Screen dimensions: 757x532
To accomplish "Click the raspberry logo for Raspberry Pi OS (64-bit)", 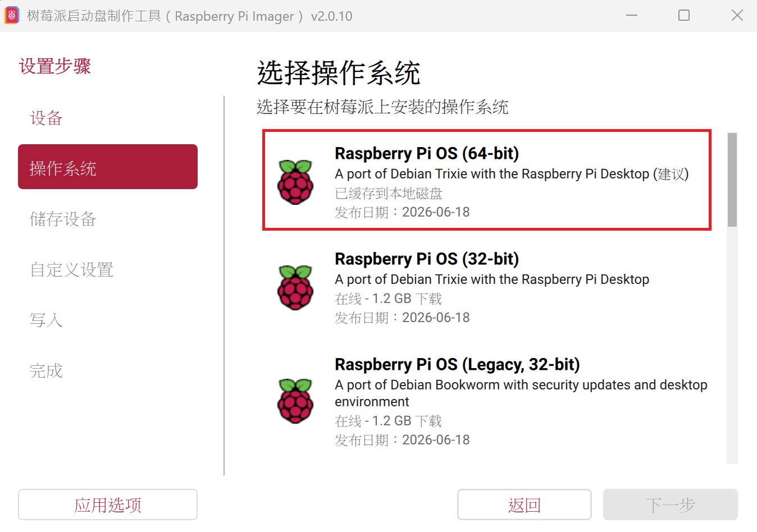I will (295, 182).
